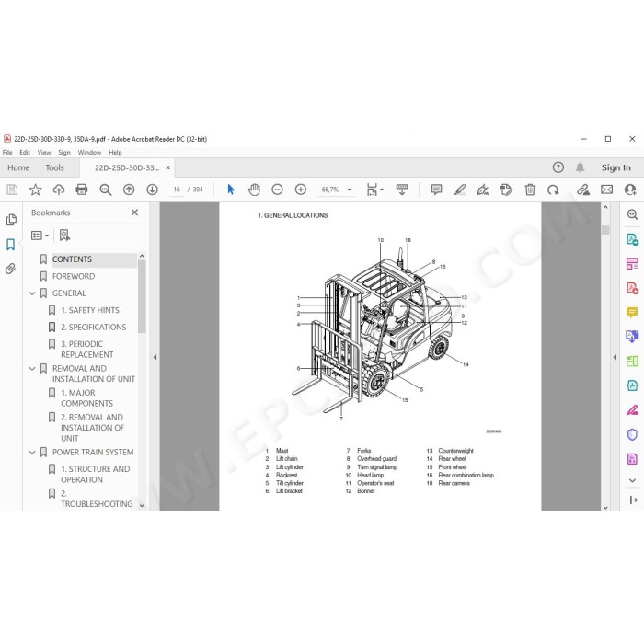Open the Help menu
This screenshot has height=644, width=644.
(115, 153)
